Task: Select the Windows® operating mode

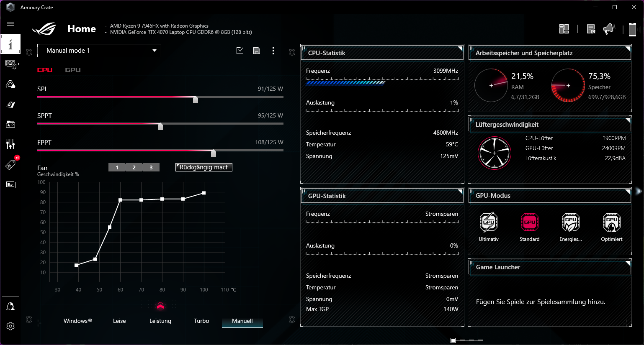Action: [78, 321]
